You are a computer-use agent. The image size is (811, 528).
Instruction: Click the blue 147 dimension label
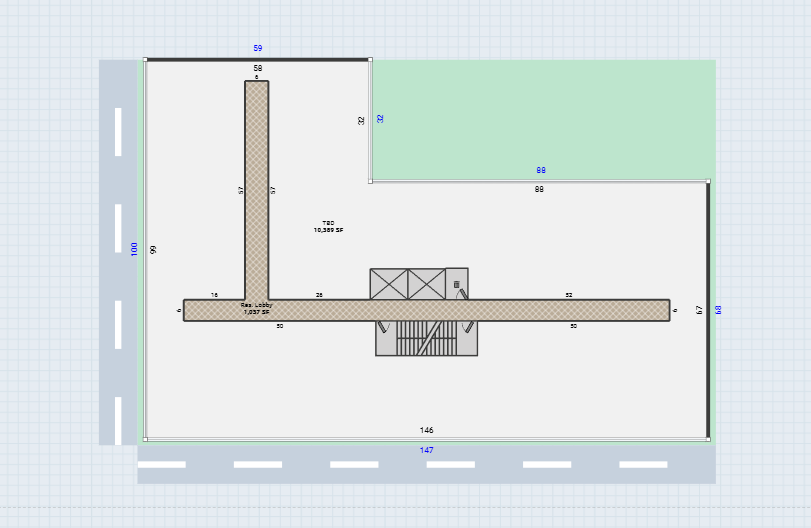(x=427, y=450)
